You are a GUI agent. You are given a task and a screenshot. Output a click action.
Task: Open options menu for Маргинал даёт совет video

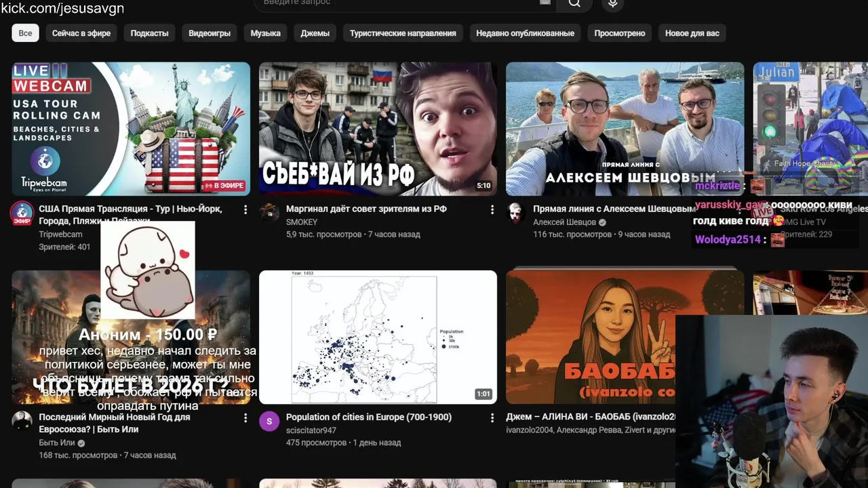(x=492, y=210)
